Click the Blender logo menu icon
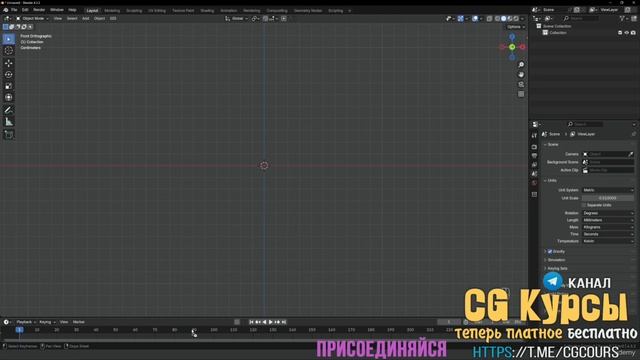640x360 pixels. coord(5,10)
